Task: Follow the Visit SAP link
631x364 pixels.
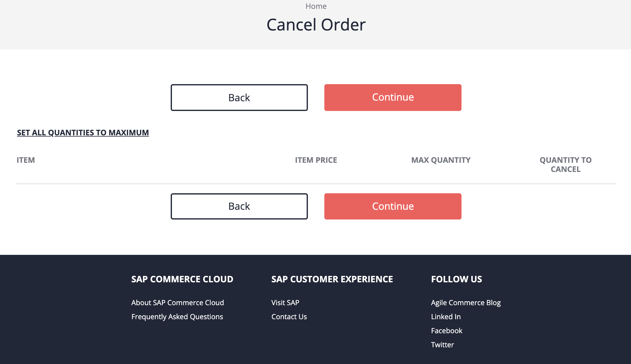Action: [285, 302]
